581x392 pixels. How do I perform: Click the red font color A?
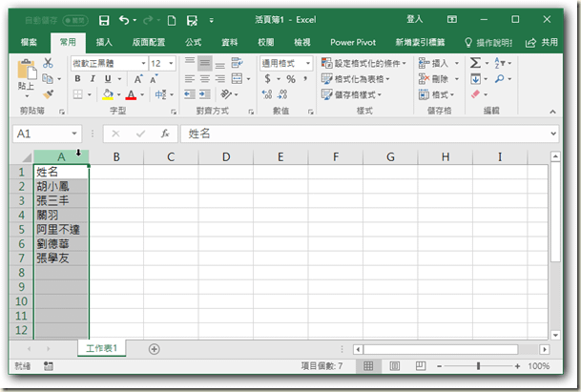131,94
